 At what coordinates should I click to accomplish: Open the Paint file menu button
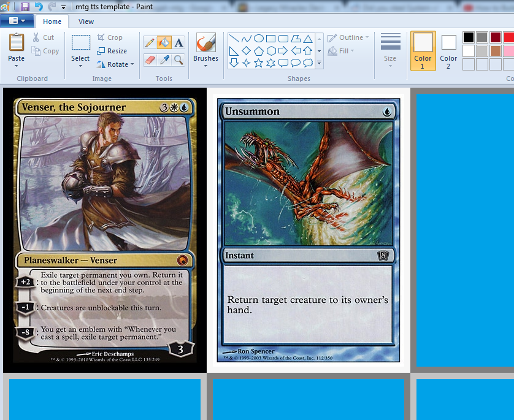tap(17, 21)
